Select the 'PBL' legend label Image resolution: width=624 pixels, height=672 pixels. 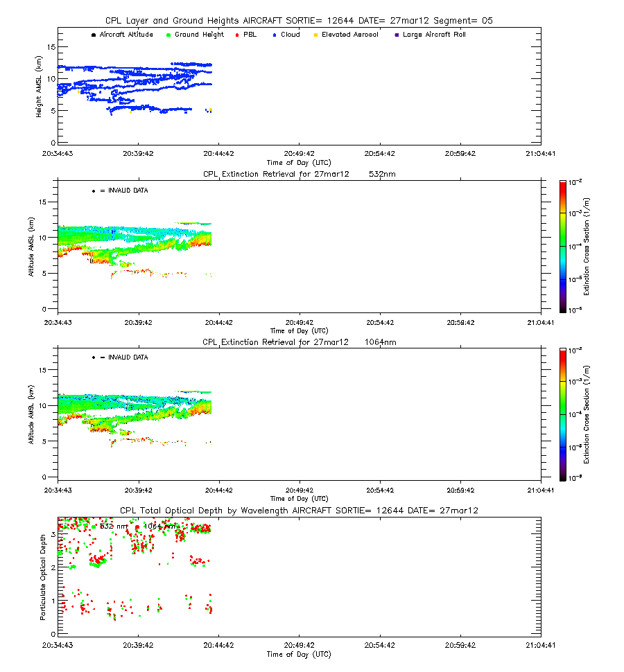(x=250, y=34)
